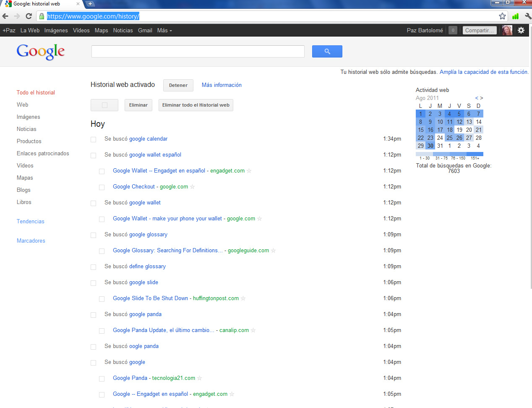
Task: Focus the Google search input field
Action: [x=198, y=52]
